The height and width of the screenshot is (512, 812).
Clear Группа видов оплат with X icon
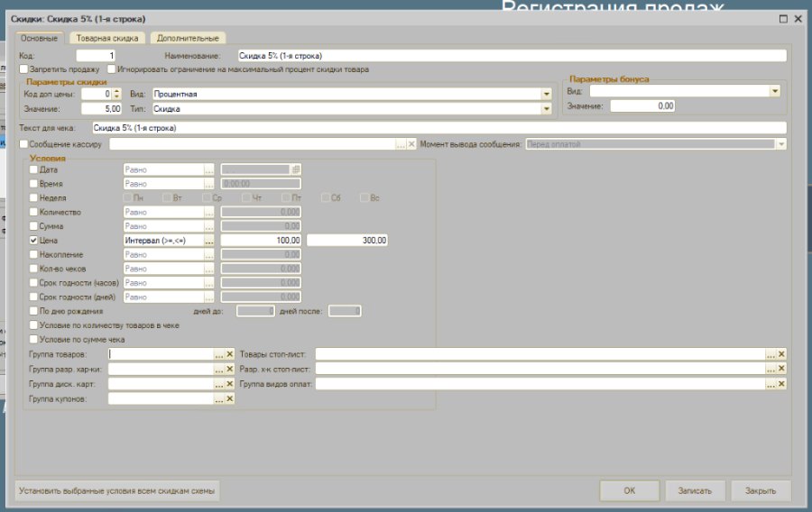pyautogui.click(x=782, y=384)
